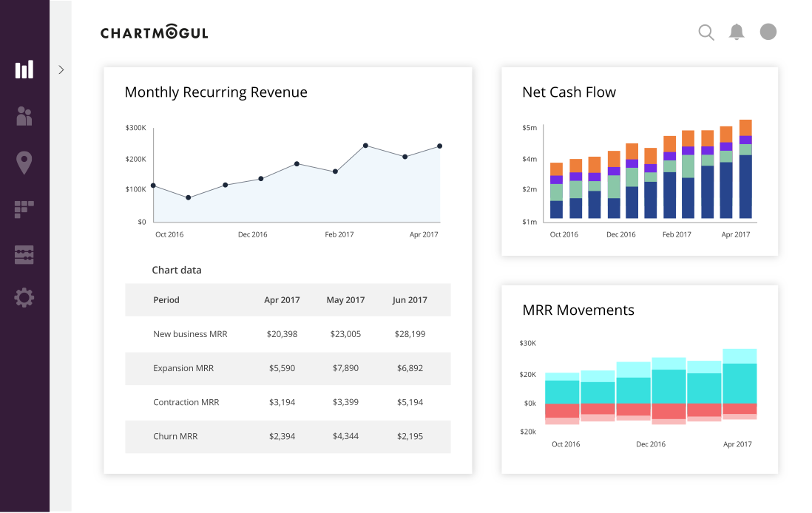Click the Jun 2017 column header

click(410, 300)
